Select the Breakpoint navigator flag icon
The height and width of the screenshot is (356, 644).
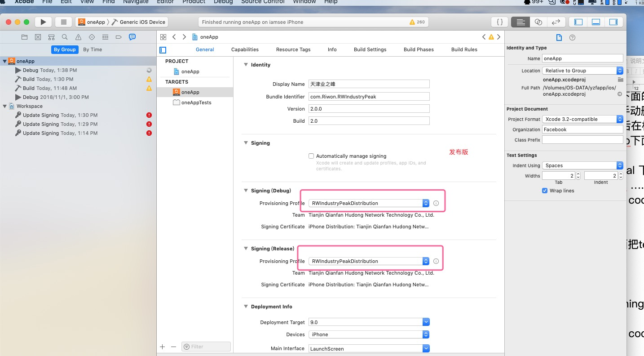119,37
